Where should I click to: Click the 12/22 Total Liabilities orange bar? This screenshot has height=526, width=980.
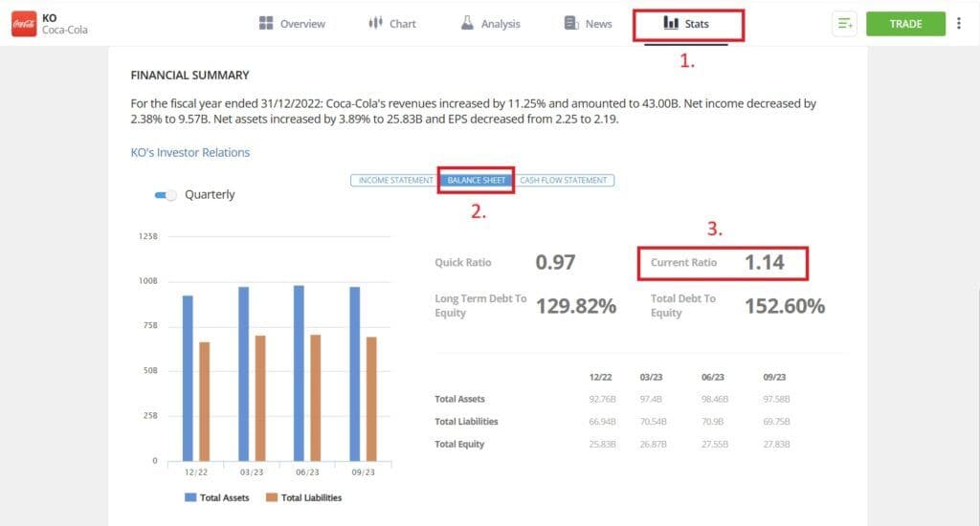pos(204,401)
